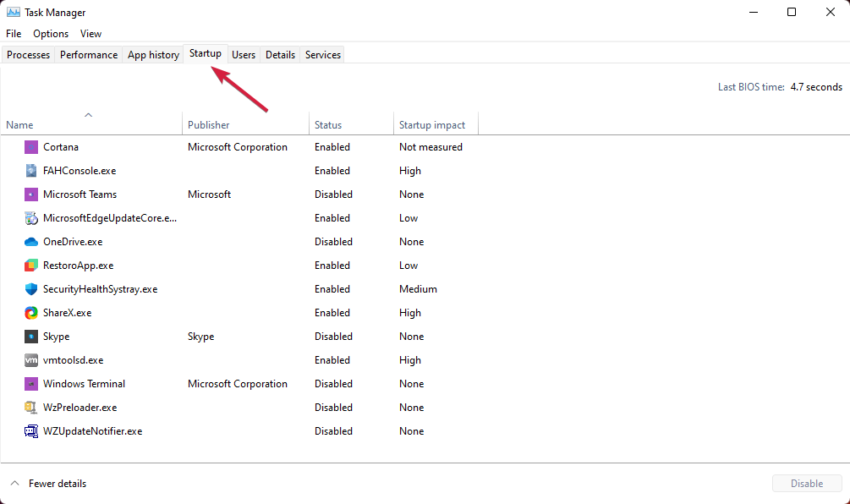The width and height of the screenshot is (850, 504).
Task: Select the RestoroApp.exe icon
Action: tap(31, 266)
